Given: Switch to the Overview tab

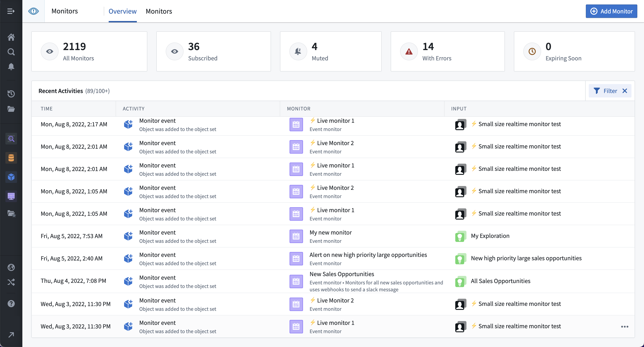Looking at the screenshot, I should point(123,11).
